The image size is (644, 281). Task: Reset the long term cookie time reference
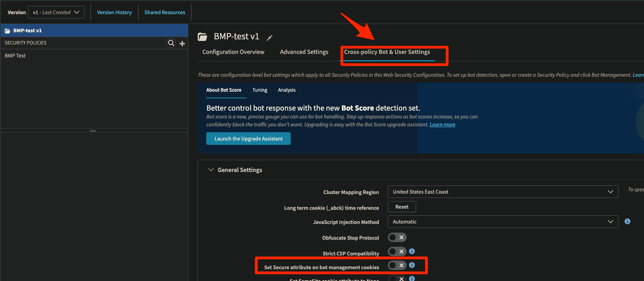402,207
